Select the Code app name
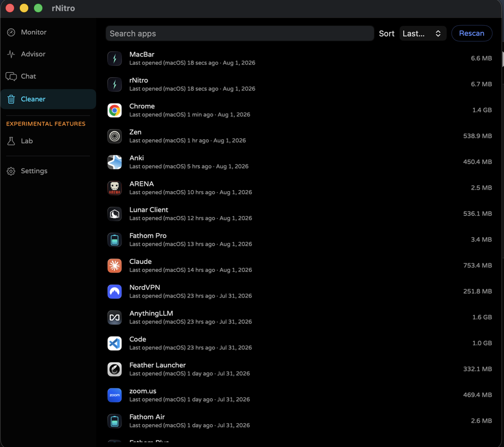The width and height of the screenshot is (504, 447). point(138,340)
